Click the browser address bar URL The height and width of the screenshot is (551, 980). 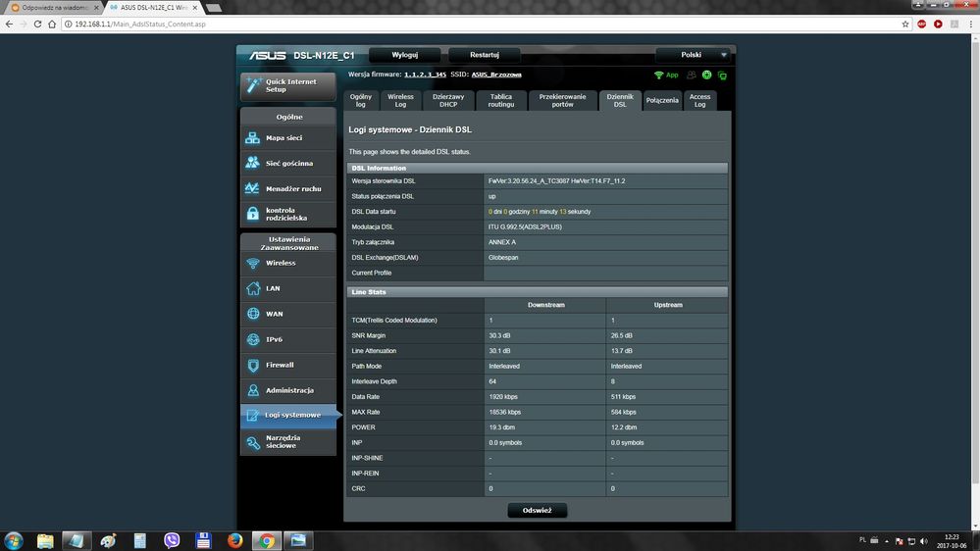tap(140, 24)
